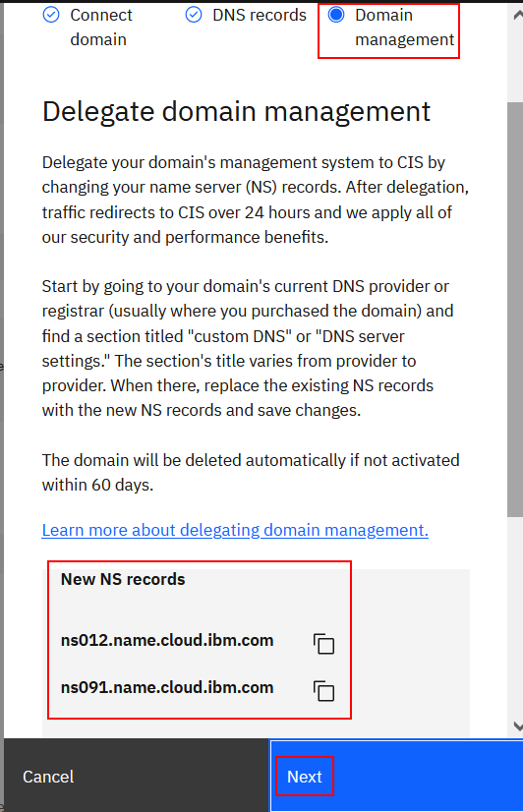Screen dimensions: 523x812
Task: Go to the Connect domain step label
Action: coord(101,28)
